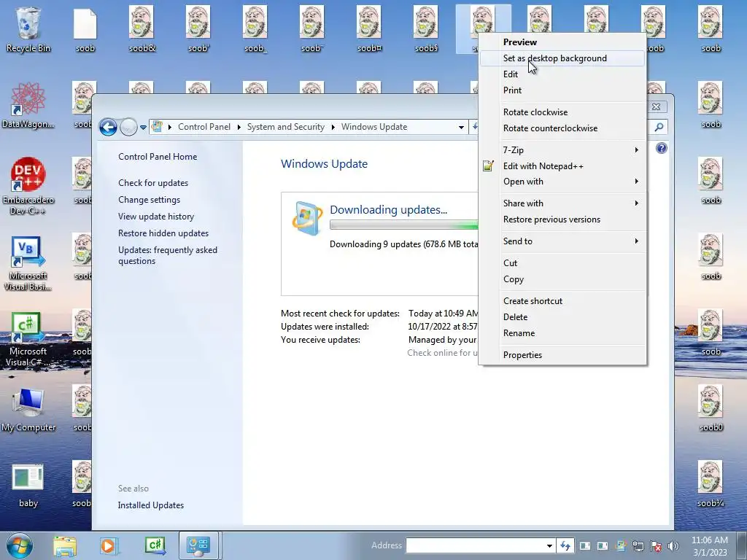This screenshot has height=560, width=747.
Task: Open the Windows Start orb
Action: click(20, 545)
